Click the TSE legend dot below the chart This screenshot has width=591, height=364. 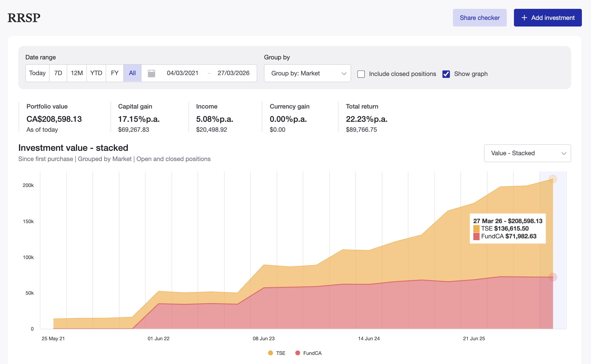pos(270,353)
